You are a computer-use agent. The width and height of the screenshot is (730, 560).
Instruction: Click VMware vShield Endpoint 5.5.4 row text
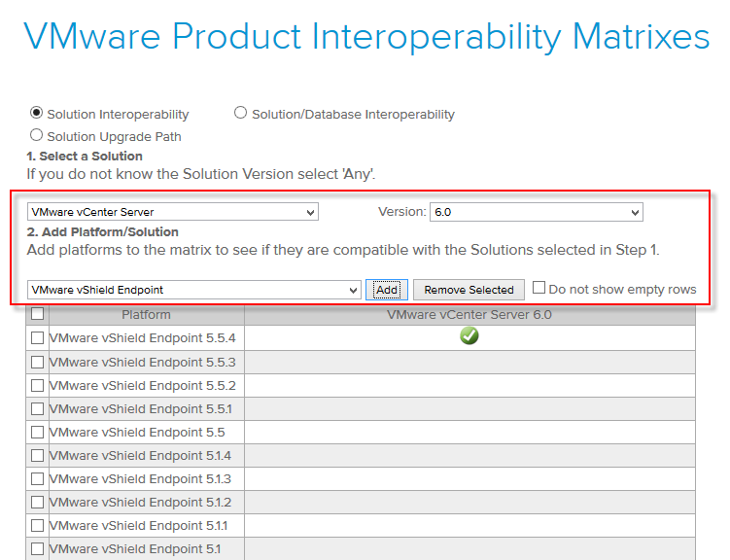click(x=143, y=338)
